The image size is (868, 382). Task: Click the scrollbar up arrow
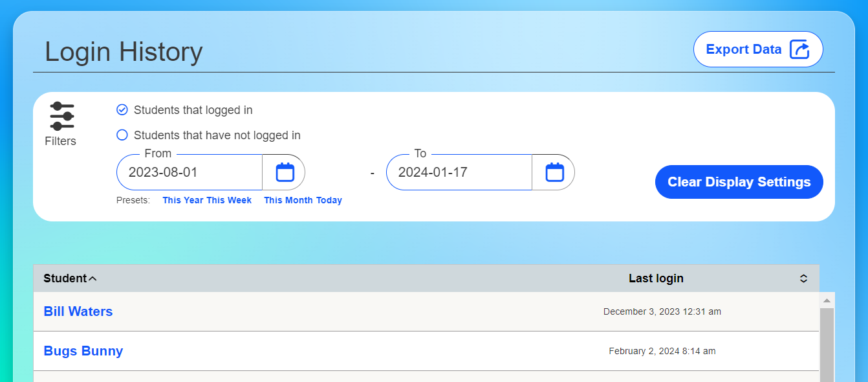[x=827, y=300]
